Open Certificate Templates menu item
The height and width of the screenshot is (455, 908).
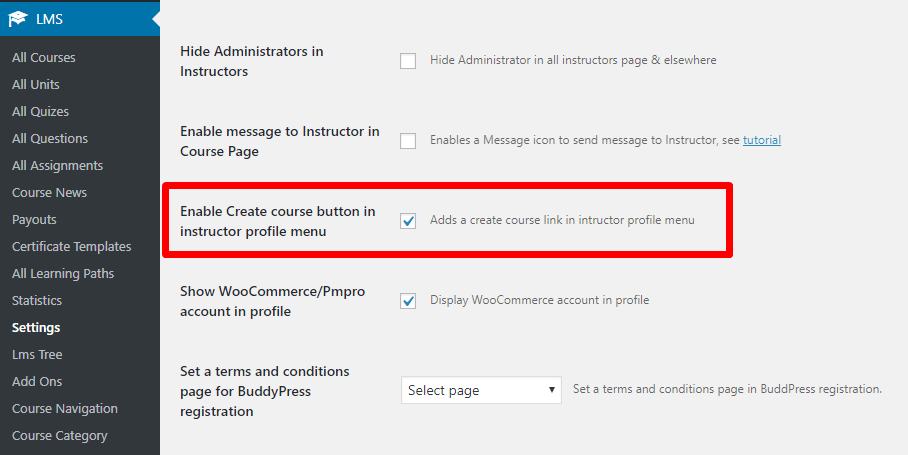[x=71, y=247]
